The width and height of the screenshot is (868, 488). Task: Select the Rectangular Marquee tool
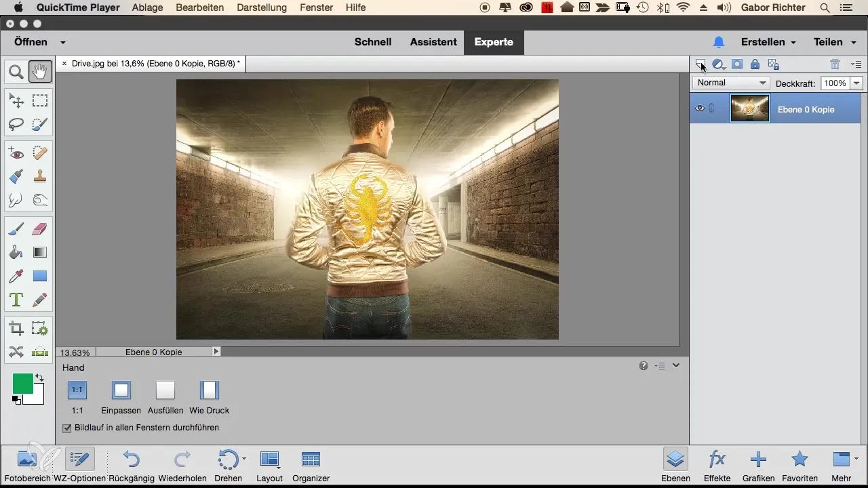click(x=40, y=101)
